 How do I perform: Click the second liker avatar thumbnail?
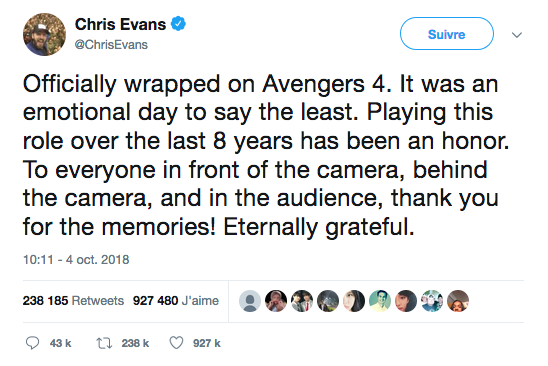(x=276, y=301)
